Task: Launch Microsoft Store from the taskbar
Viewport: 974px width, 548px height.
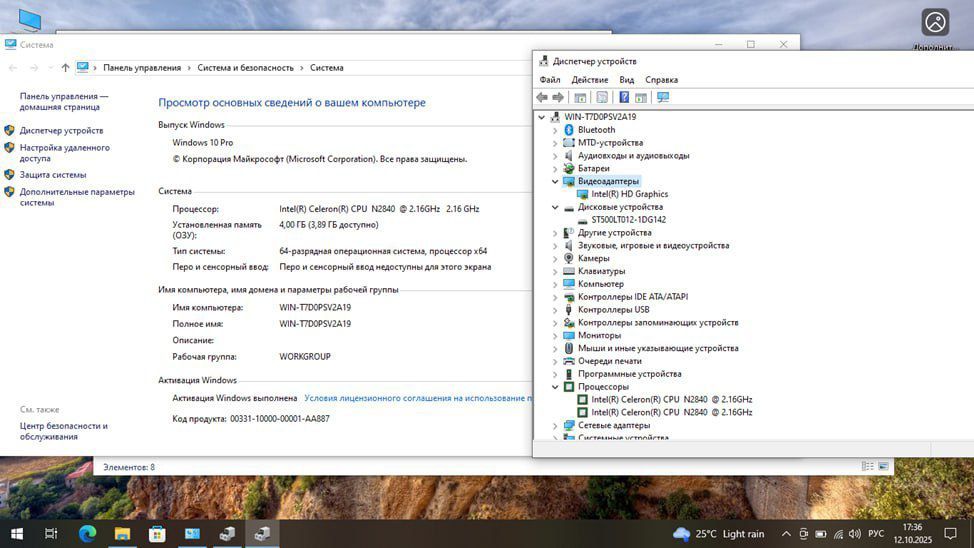Action: pos(157,534)
